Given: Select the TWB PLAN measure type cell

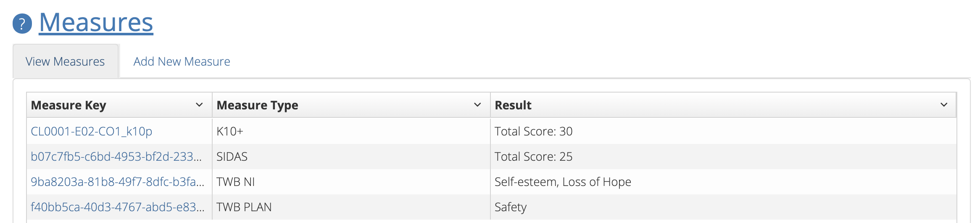Looking at the screenshot, I should pos(244,207).
